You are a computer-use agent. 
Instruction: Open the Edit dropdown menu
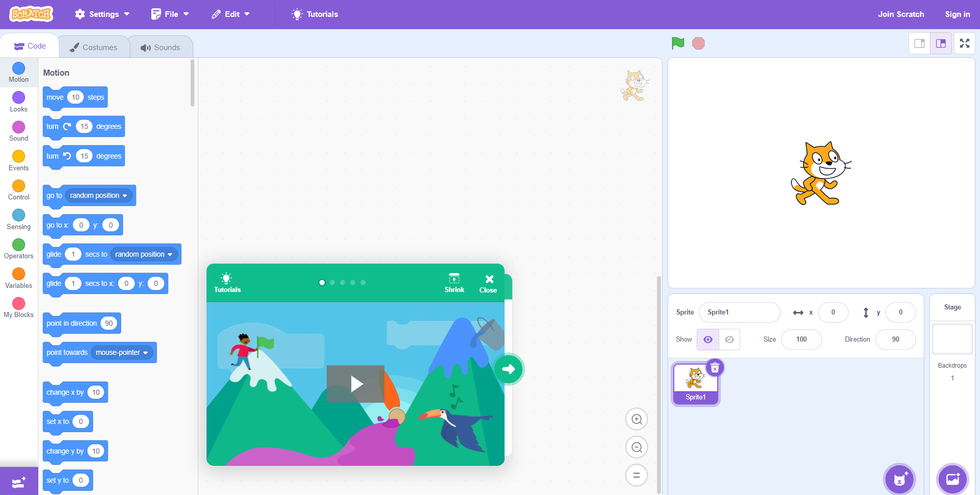pos(231,14)
